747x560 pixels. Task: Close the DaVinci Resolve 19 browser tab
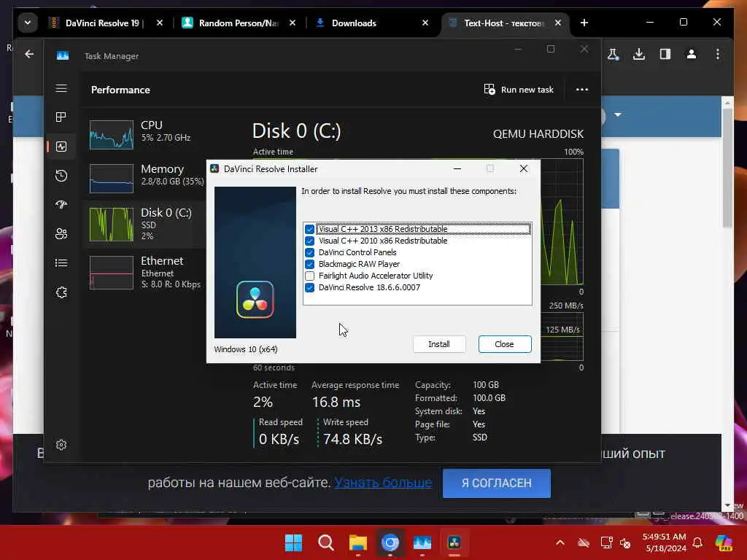click(x=160, y=23)
